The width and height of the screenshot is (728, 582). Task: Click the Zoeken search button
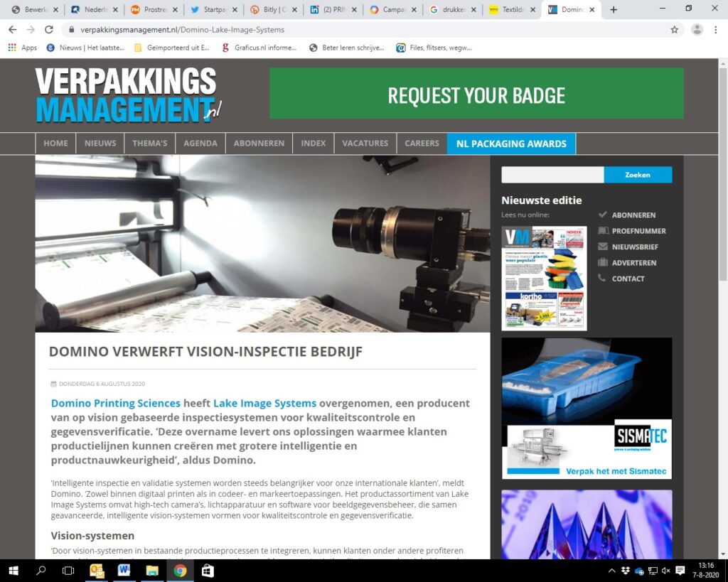[638, 175]
